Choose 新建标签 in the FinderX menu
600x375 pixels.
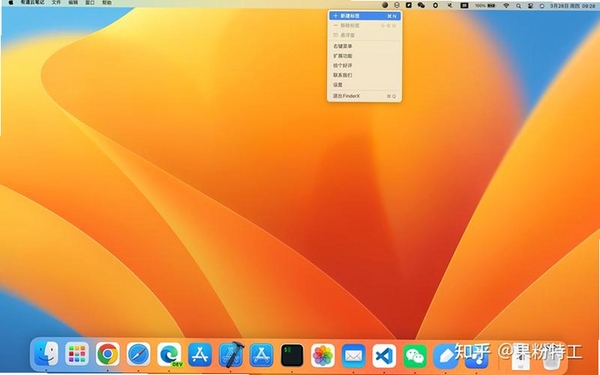tap(364, 16)
